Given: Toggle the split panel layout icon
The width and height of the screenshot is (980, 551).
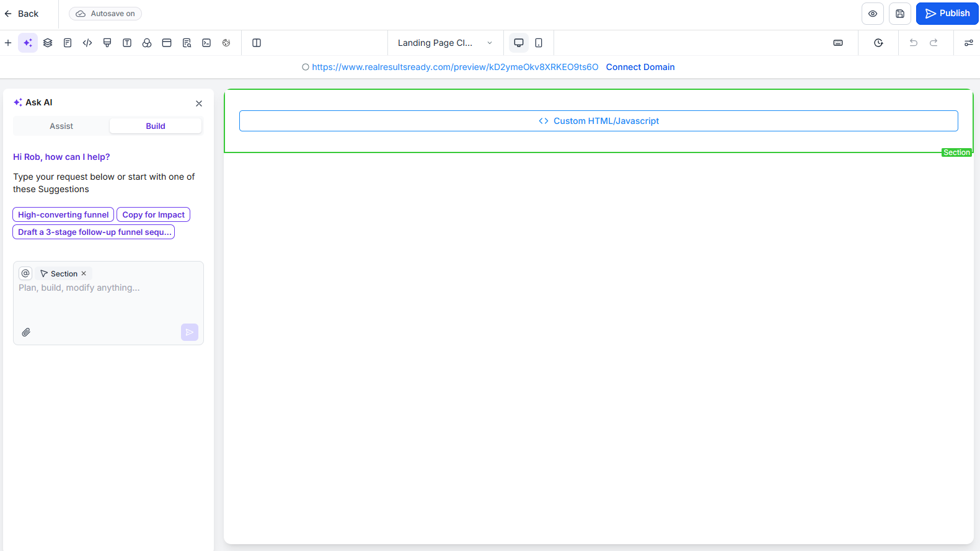Looking at the screenshot, I should pos(257,43).
